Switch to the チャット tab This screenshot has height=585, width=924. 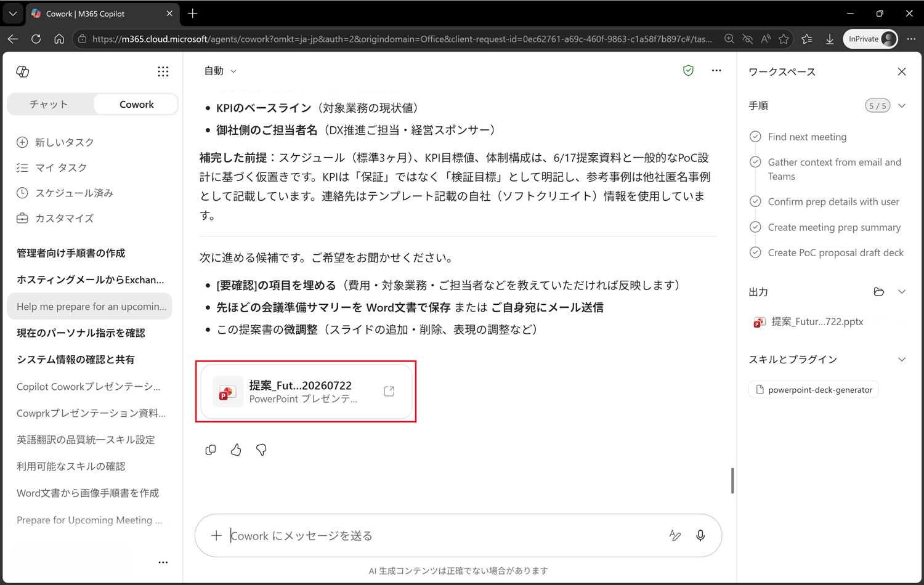click(49, 104)
